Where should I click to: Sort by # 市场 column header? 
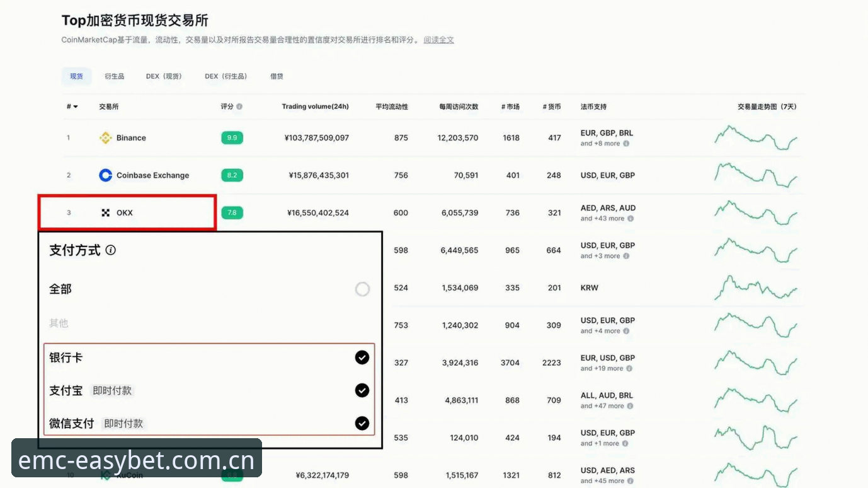(x=510, y=107)
